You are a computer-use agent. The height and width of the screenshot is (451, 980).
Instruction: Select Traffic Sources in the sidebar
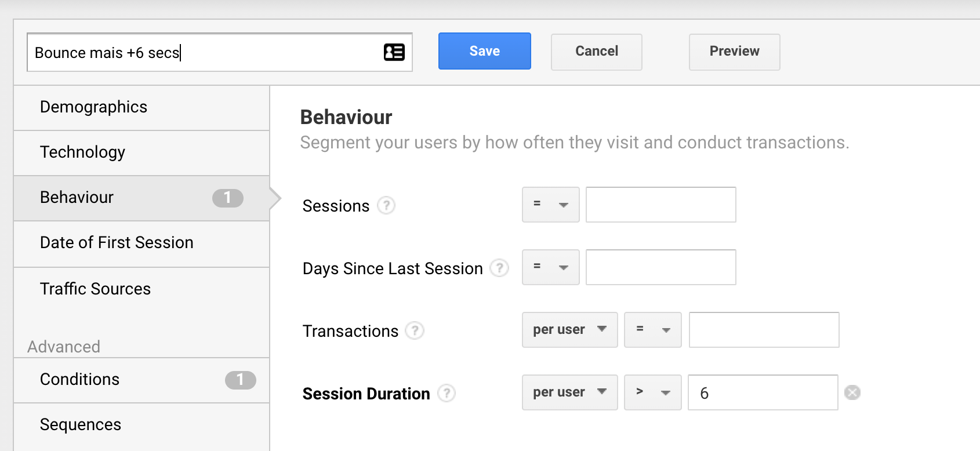point(95,289)
